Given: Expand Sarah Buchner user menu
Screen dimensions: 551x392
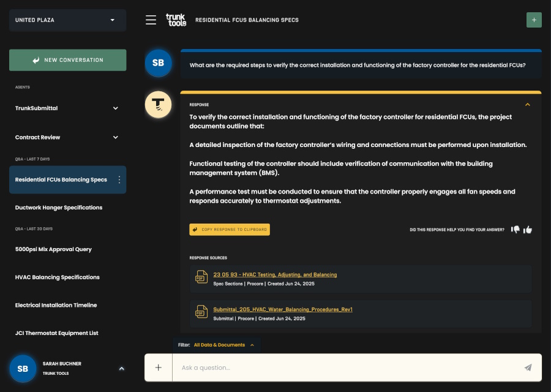Looking at the screenshot, I should tap(121, 368).
